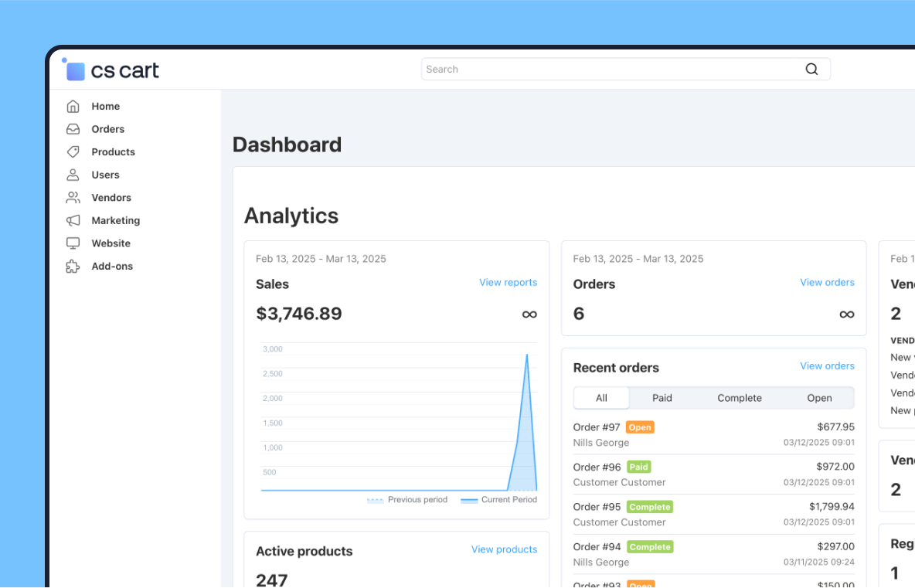Select the All tab in Recent orders
The image size is (915, 588).
click(601, 397)
